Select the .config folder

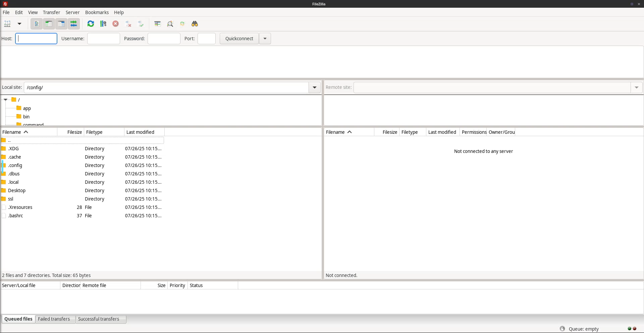[x=83, y=165]
